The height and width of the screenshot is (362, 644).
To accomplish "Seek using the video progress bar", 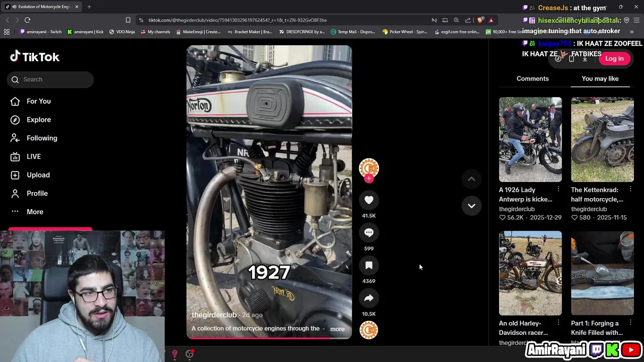I will point(269,338).
